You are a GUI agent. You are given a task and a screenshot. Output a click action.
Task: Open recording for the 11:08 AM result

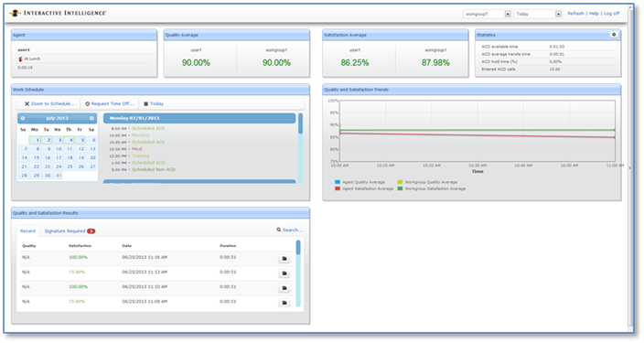pos(284,303)
